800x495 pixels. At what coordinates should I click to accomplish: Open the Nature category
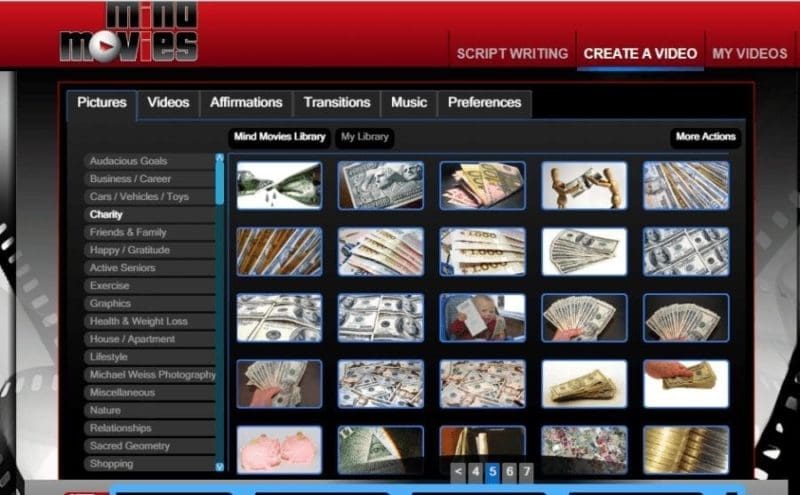149,410
